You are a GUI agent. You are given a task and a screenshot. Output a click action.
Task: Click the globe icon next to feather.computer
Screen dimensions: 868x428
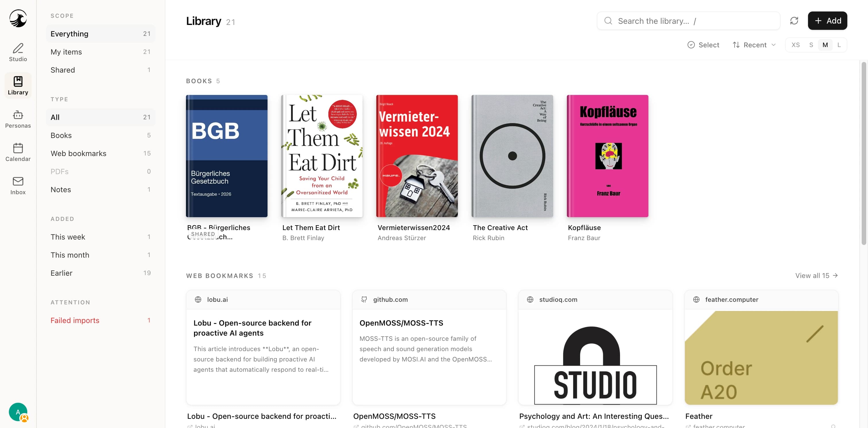[696, 299]
